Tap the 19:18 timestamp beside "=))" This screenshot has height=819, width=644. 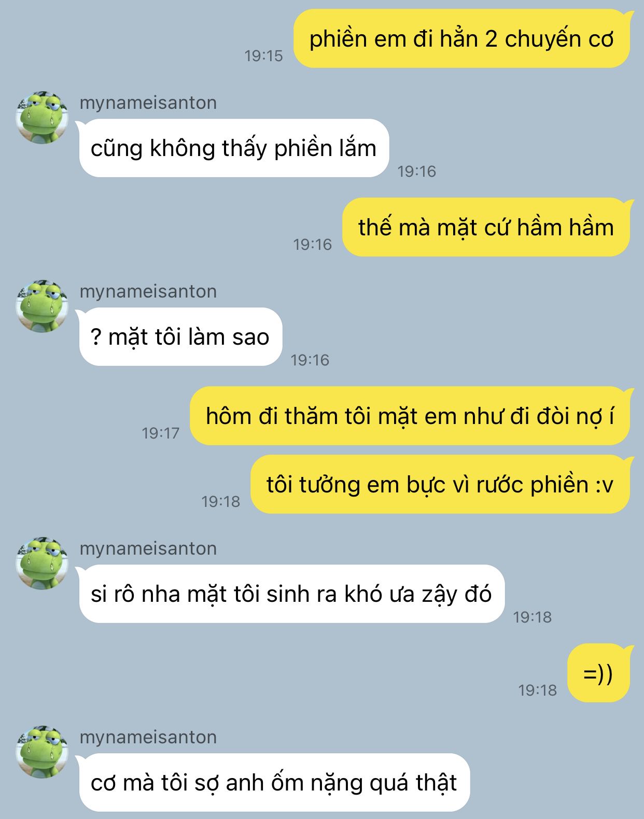click(x=537, y=690)
